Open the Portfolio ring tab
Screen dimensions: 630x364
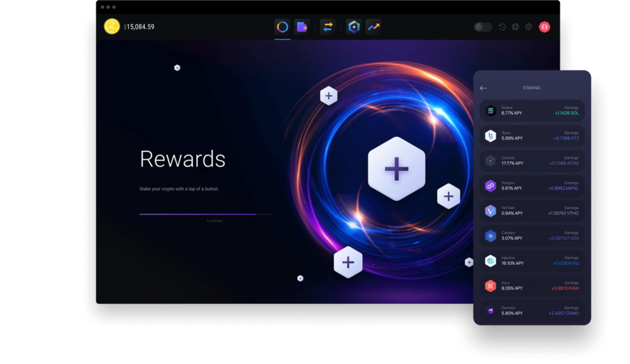(282, 27)
